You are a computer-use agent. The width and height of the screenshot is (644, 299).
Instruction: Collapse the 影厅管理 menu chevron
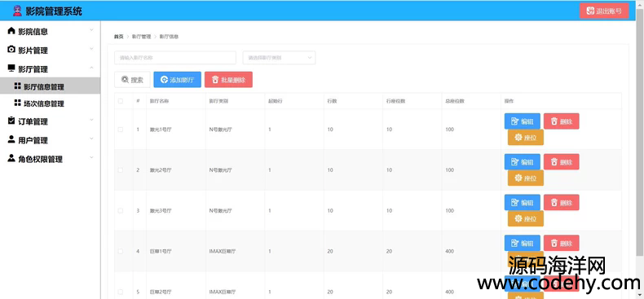91,68
